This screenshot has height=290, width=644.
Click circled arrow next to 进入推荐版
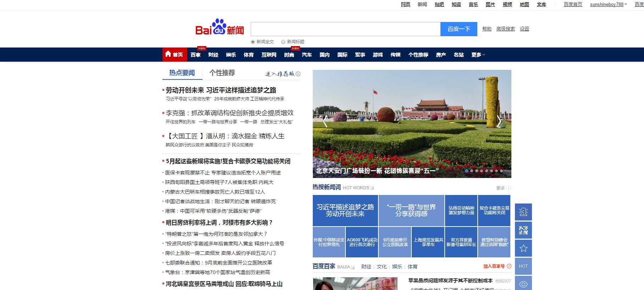[298, 74]
